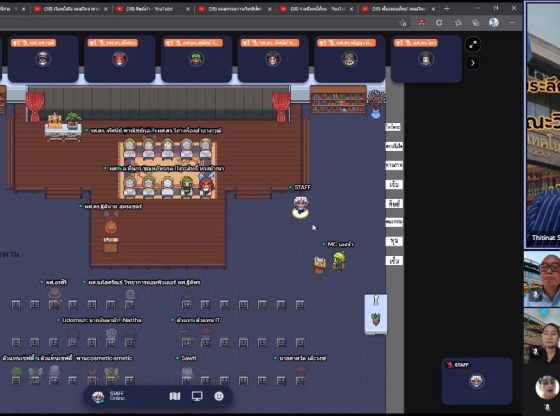Click the address bar read-aloud icon
This screenshot has width=560, height=416.
click(403, 23)
